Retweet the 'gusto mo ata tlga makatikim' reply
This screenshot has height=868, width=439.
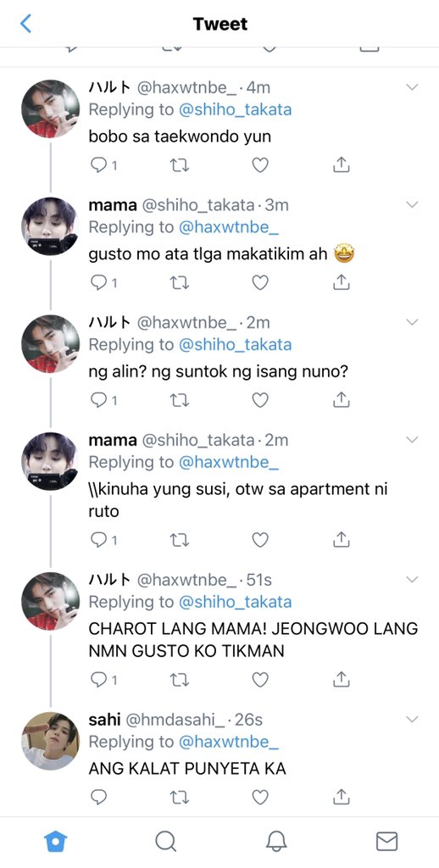(x=180, y=283)
